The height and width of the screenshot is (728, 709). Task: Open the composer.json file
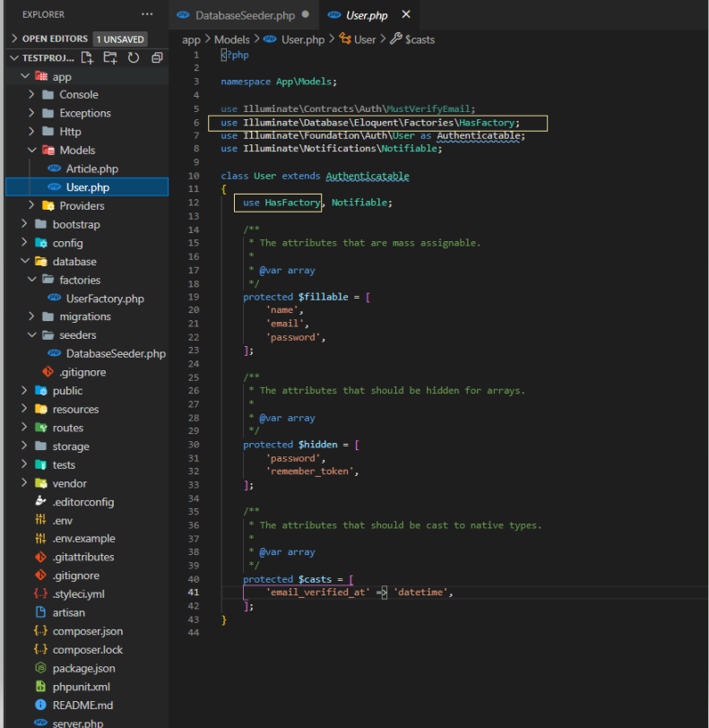(x=88, y=631)
